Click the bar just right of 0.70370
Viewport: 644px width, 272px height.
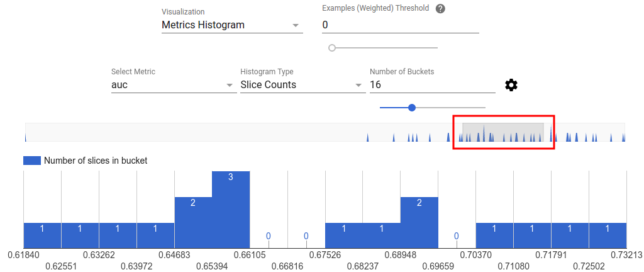click(494, 235)
